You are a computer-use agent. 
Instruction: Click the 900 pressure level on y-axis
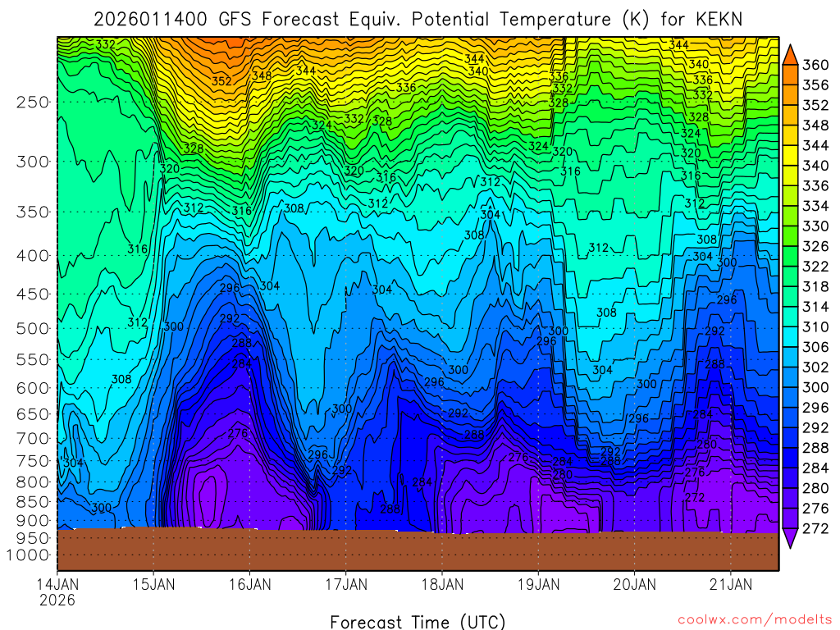[x=32, y=521]
